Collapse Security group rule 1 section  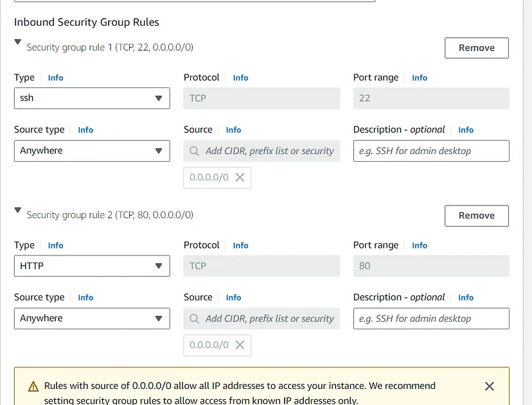18,43
